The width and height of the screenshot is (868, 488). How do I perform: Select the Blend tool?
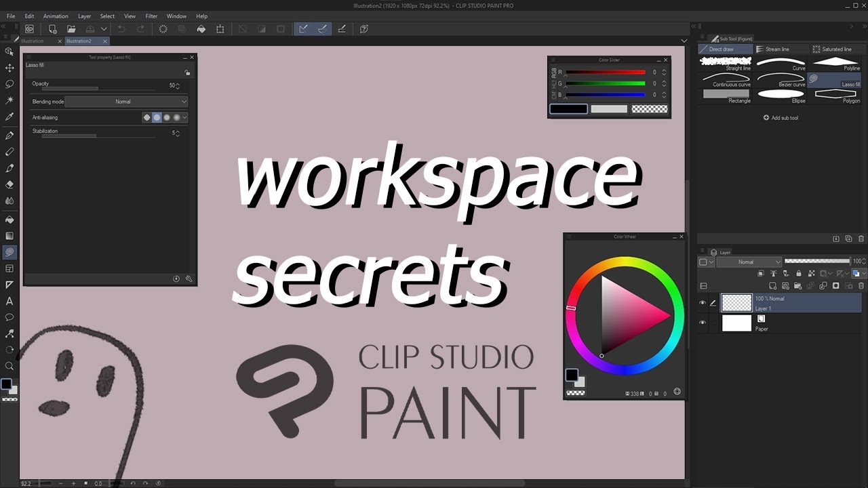[9, 201]
